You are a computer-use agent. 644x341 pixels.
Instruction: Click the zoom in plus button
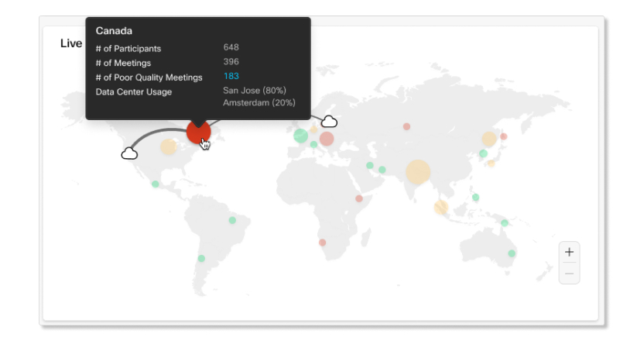coord(569,252)
